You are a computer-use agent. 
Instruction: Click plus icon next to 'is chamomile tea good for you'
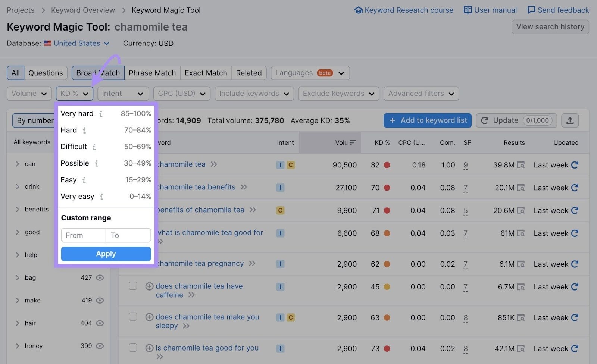tap(149, 348)
